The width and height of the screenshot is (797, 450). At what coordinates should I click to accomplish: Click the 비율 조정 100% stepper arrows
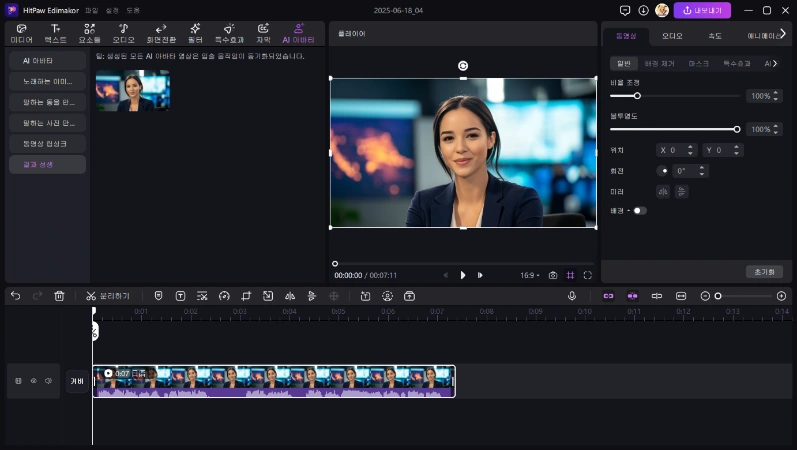tap(776, 96)
